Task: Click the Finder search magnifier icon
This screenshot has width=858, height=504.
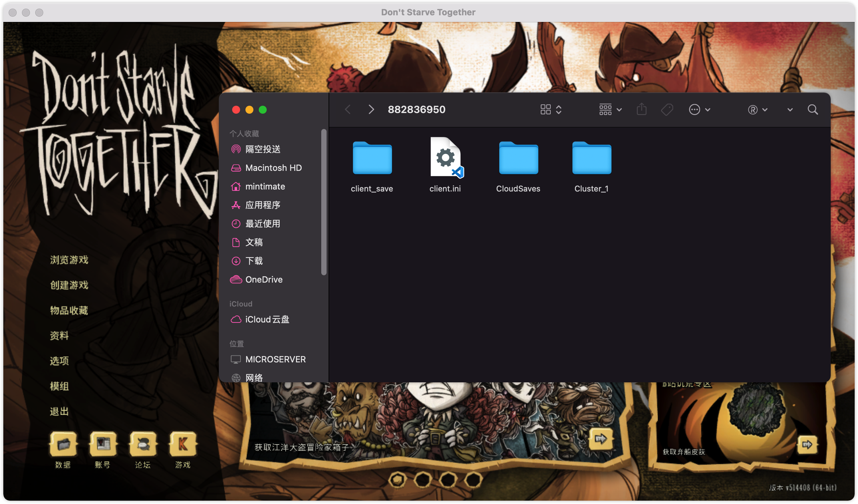Action: coord(812,110)
